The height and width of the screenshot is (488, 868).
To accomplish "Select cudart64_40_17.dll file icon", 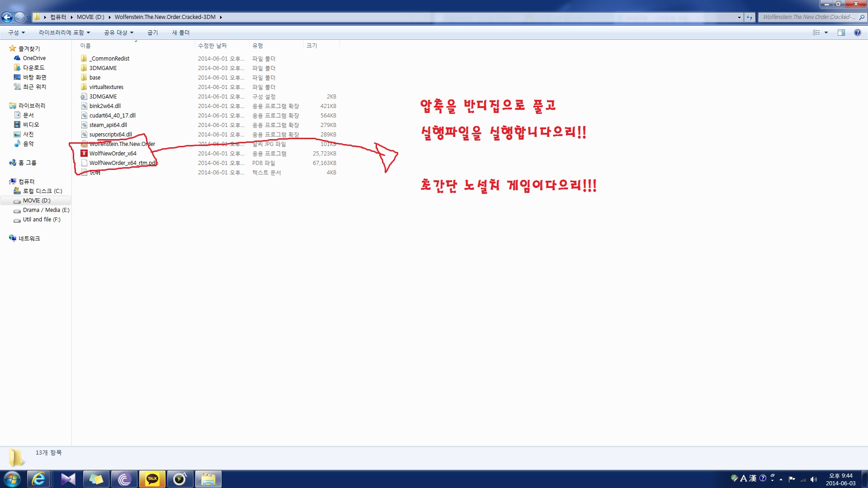I will pos(84,115).
